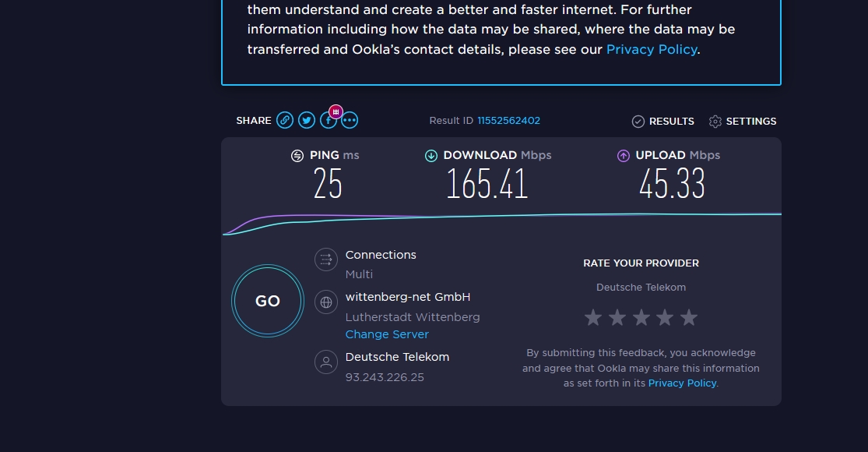Click the globe server icon

[x=326, y=302]
